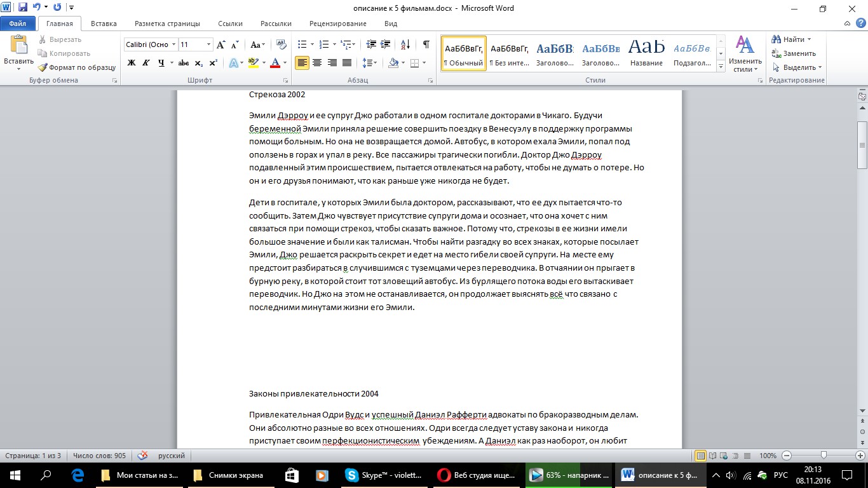868x488 pixels.
Task: Open Microsoft Edge from the taskbar
Action: pyautogui.click(x=79, y=475)
